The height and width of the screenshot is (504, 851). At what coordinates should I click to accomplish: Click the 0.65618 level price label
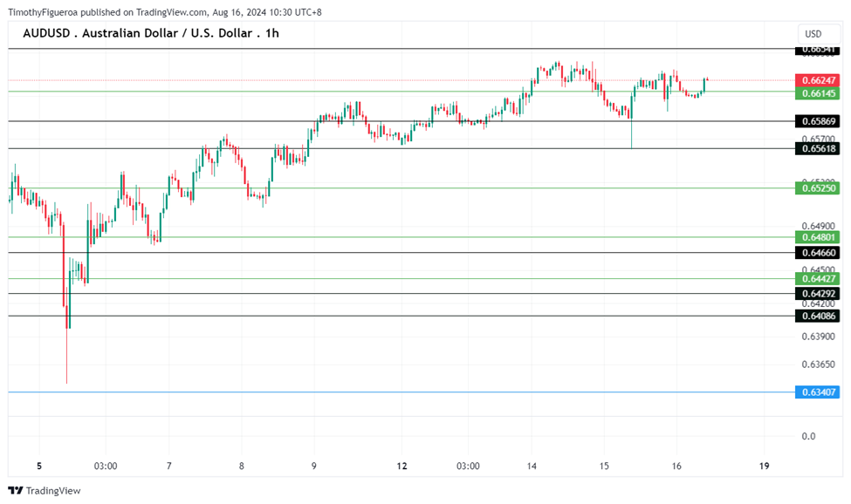click(x=818, y=149)
